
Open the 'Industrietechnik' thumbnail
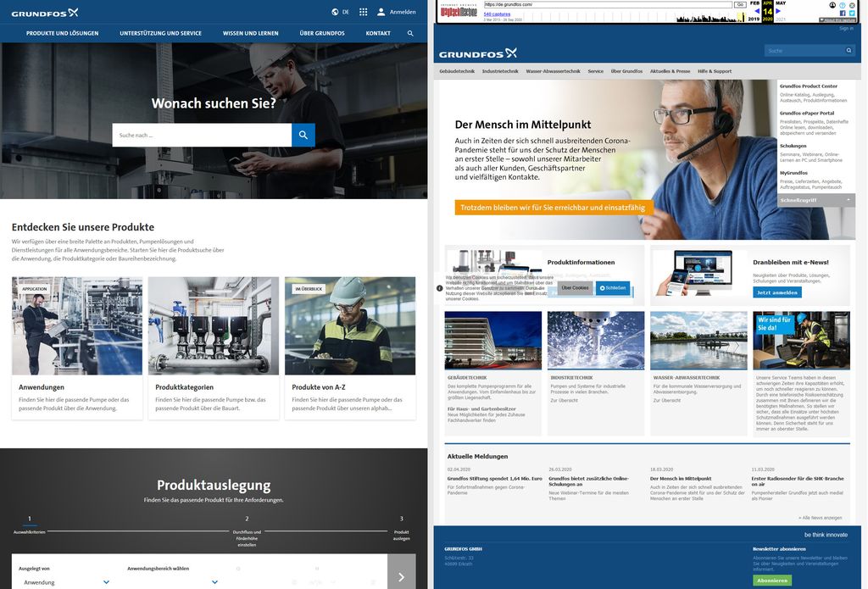pyautogui.click(x=596, y=340)
